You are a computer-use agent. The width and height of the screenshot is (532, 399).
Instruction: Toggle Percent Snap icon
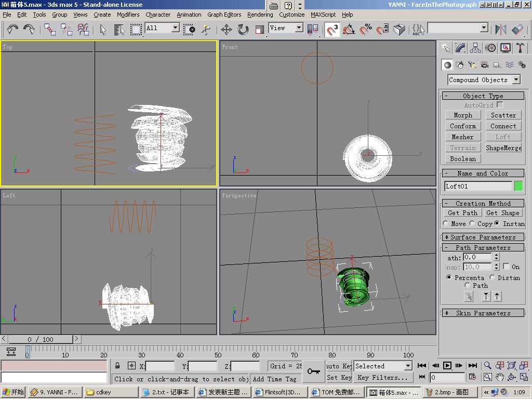tap(365, 30)
